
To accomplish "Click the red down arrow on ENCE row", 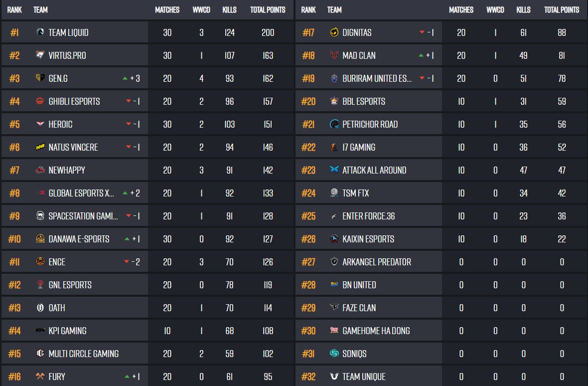I will (x=127, y=261).
